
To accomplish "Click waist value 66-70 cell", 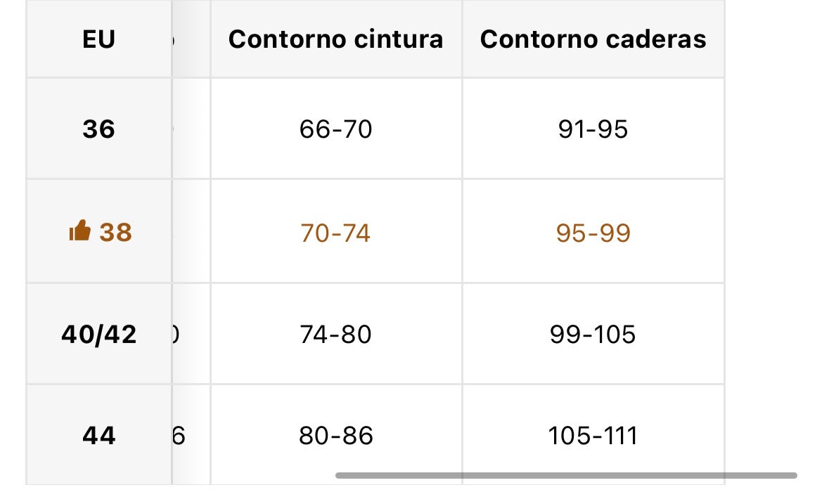I will pyautogui.click(x=336, y=129).
